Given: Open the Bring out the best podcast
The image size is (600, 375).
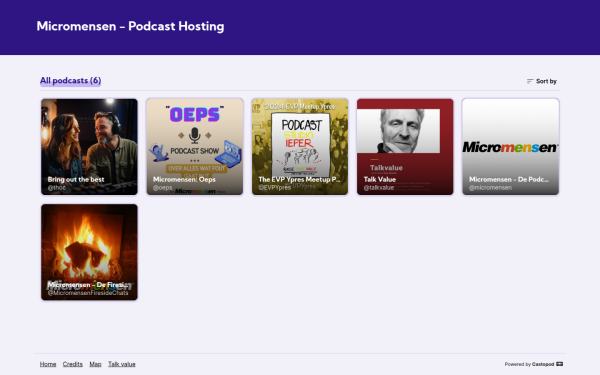Looking at the screenshot, I should tap(89, 147).
